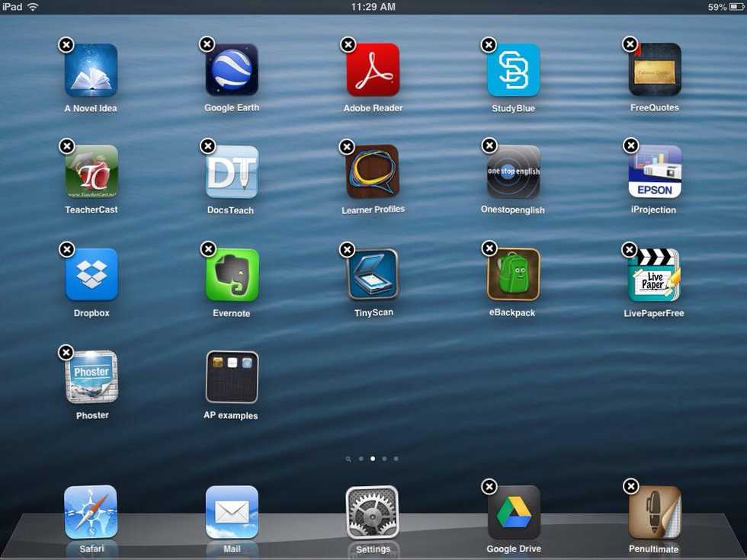
Task: Launch the TinyScan app
Action: pyautogui.click(x=373, y=274)
